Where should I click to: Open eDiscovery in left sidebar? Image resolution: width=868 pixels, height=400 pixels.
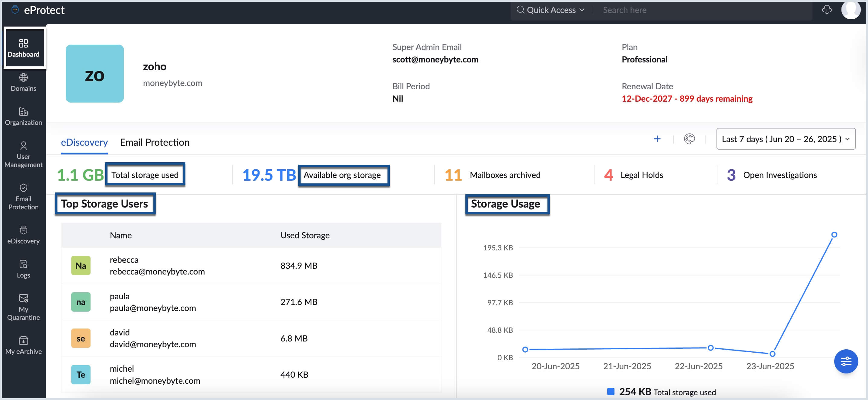pos(23,235)
